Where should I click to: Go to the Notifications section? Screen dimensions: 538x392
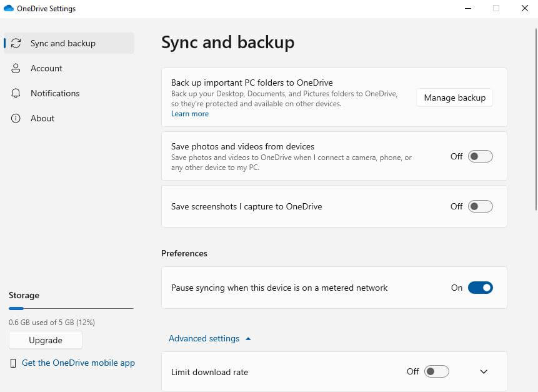pyautogui.click(x=55, y=94)
